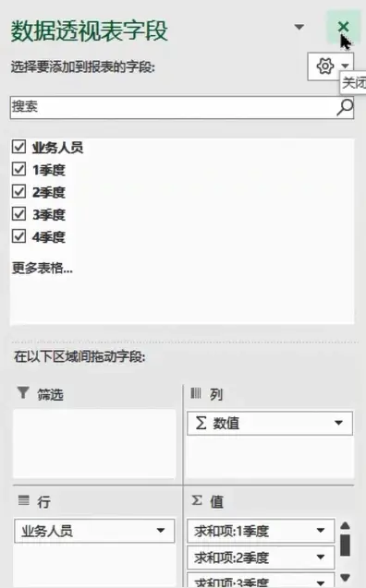Open the gear tools layout menu
Image resolution: width=366 pixels, height=588 pixels.
[330, 66]
